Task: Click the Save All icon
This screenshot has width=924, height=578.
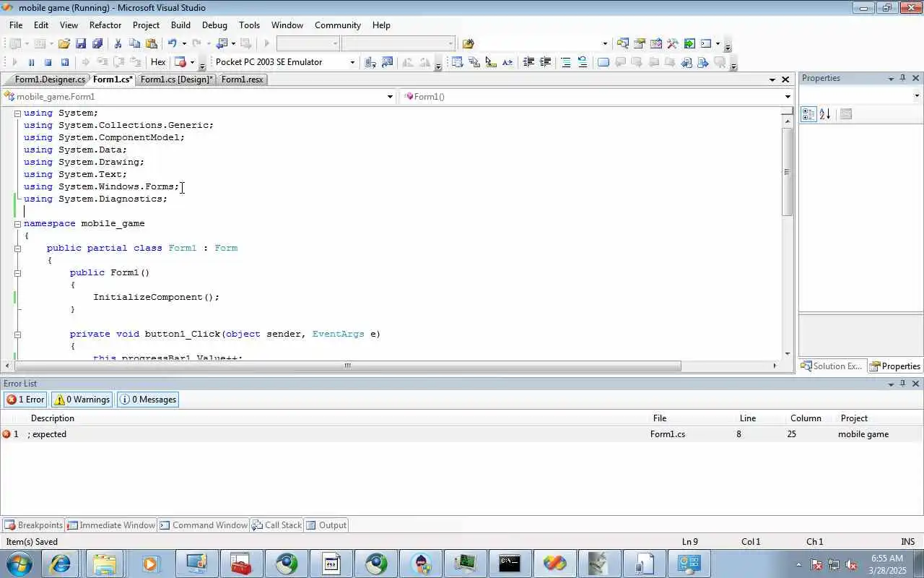Action: [x=97, y=43]
